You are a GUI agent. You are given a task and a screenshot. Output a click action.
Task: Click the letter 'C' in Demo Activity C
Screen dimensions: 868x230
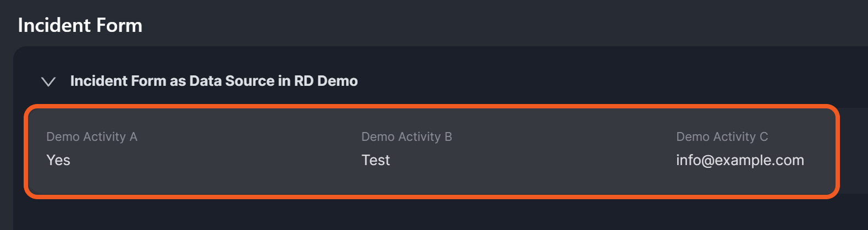(x=763, y=136)
